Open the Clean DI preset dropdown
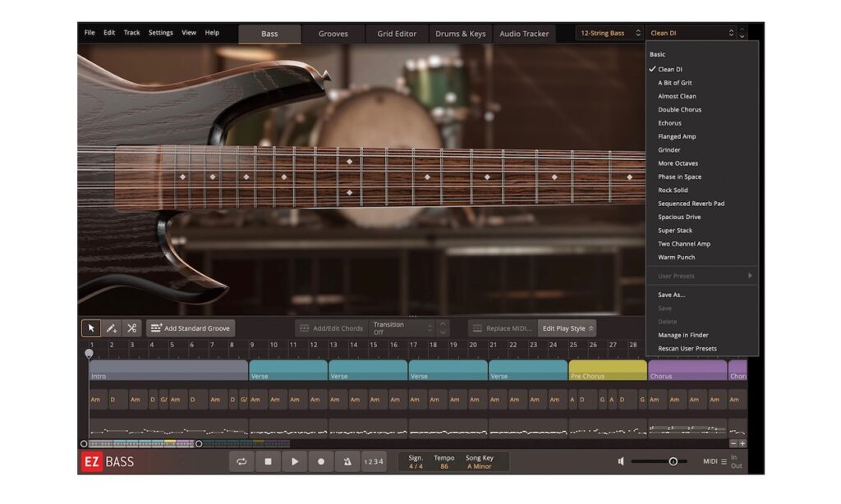Viewport: 841px width, 504px height. [x=691, y=33]
